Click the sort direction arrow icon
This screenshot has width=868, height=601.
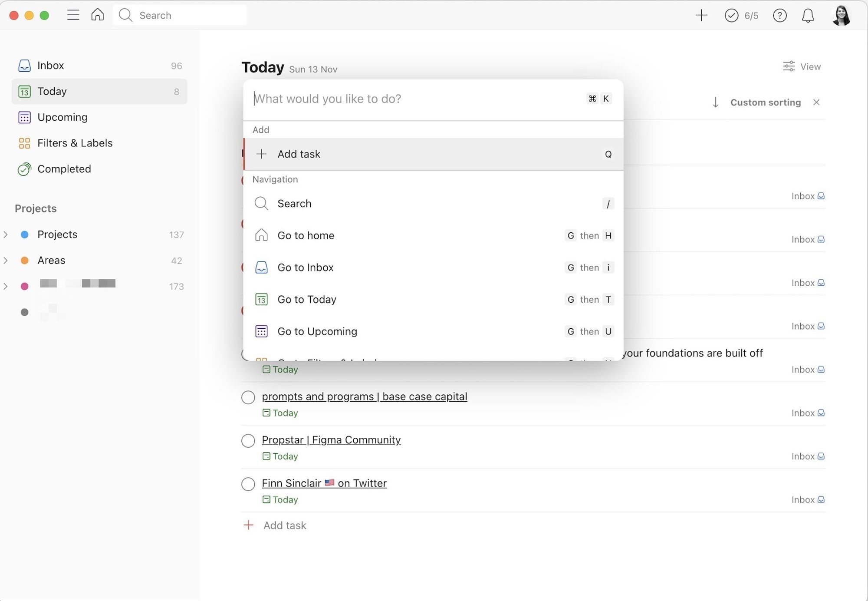[x=716, y=102]
